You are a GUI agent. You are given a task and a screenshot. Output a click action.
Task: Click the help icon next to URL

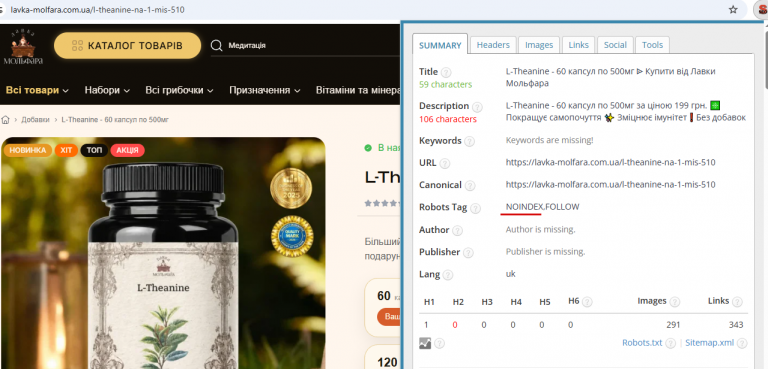[x=444, y=164]
